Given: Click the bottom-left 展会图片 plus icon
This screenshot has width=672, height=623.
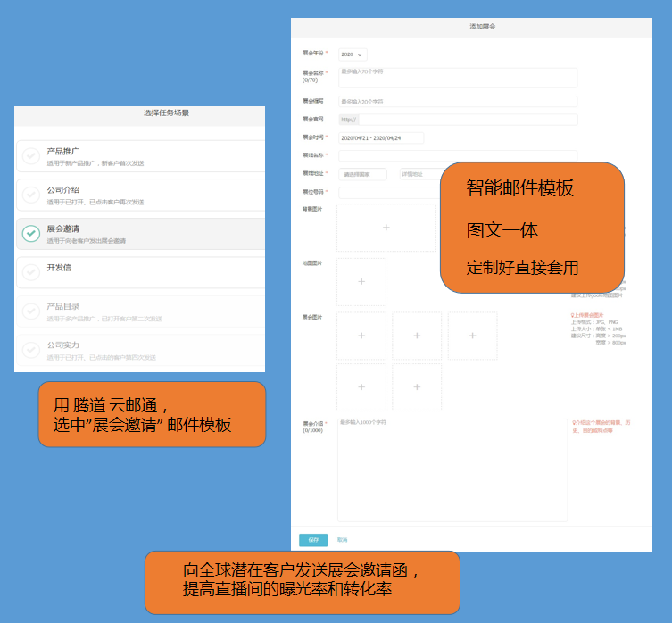Looking at the screenshot, I should coord(361,387).
